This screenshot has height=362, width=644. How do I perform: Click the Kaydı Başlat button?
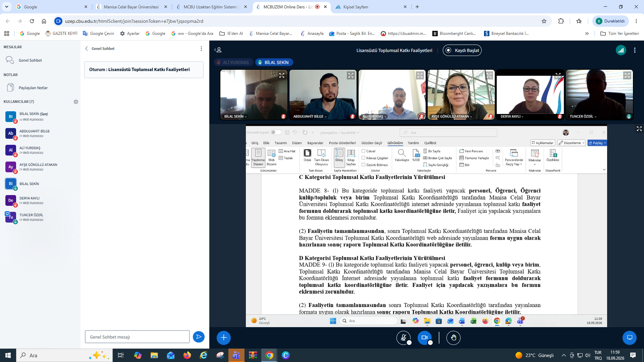pyautogui.click(x=462, y=50)
